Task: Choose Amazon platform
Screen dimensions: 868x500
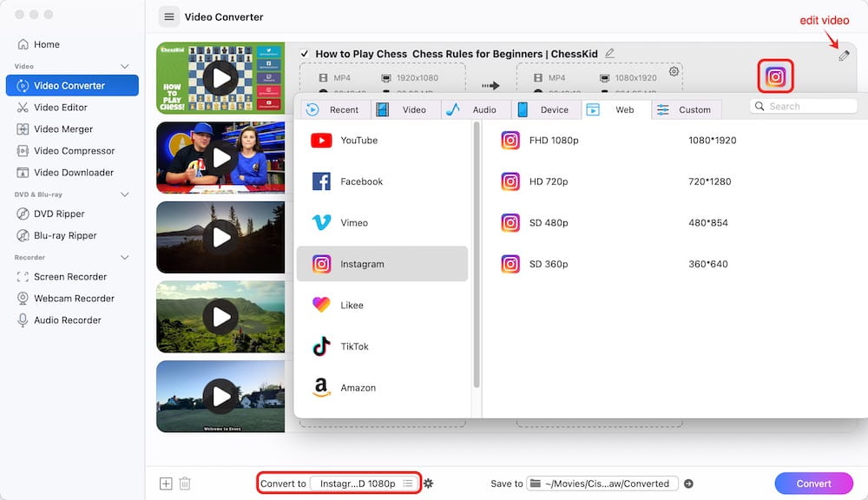Action: coord(382,388)
